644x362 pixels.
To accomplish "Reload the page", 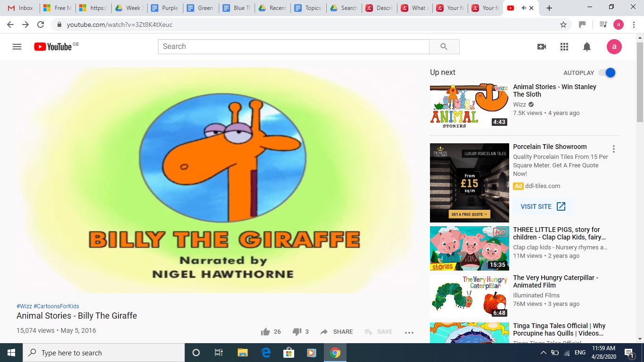I will click(x=41, y=25).
